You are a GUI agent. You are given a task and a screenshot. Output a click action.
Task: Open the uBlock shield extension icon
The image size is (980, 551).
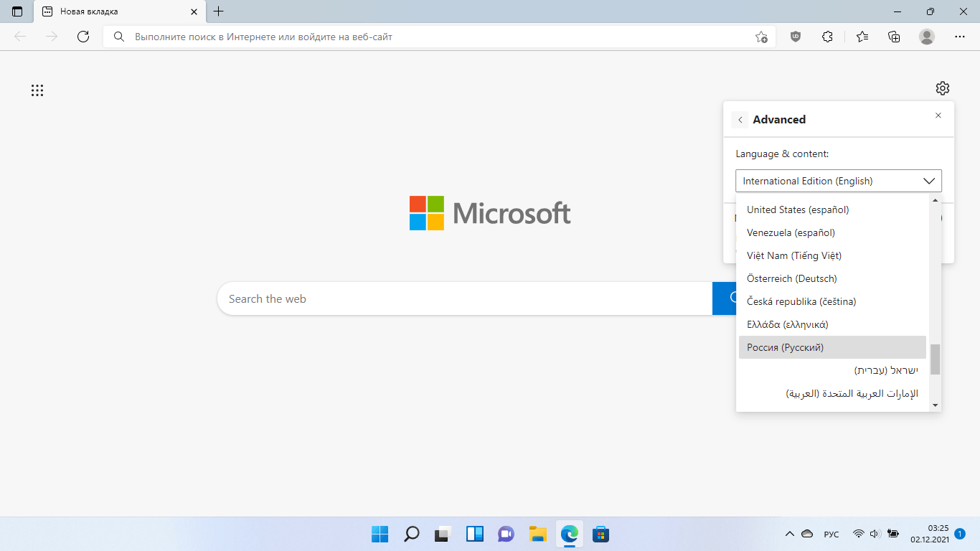pos(795,37)
